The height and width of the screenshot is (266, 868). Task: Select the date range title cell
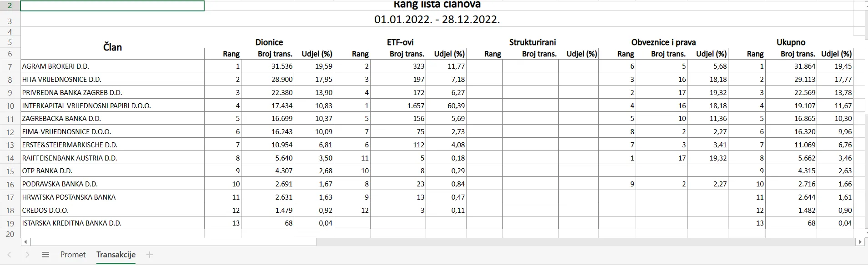(x=437, y=20)
